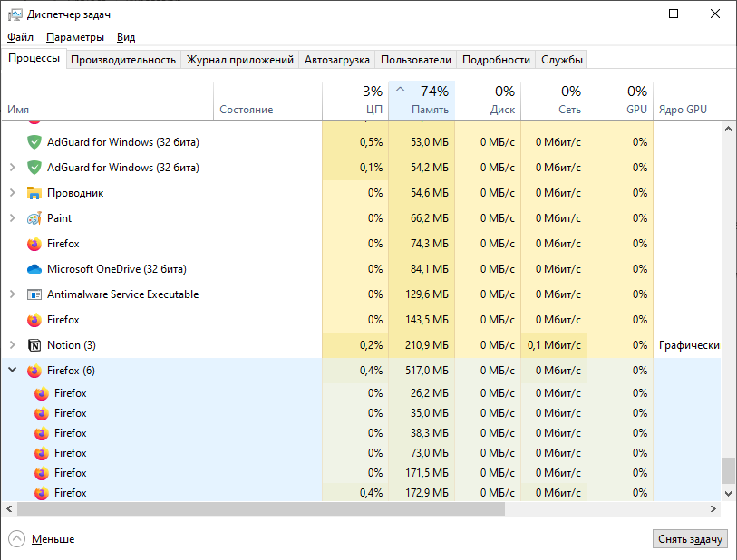Click the Firefox icon using 74,3 МБ
Image resolution: width=737 pixels, height=560 pixels.
click(36, 243)
